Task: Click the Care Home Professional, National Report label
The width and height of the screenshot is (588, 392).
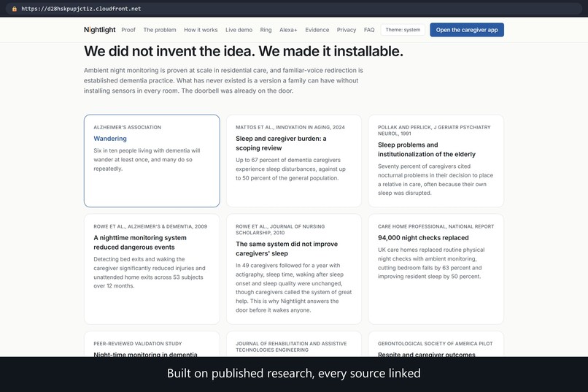Action: click(x=436, y=226)
